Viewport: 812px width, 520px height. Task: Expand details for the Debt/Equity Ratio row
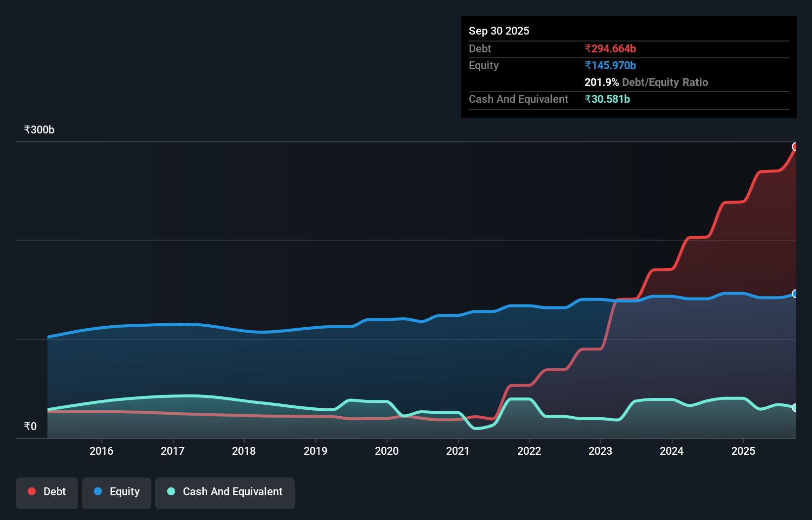pos(646,82)
